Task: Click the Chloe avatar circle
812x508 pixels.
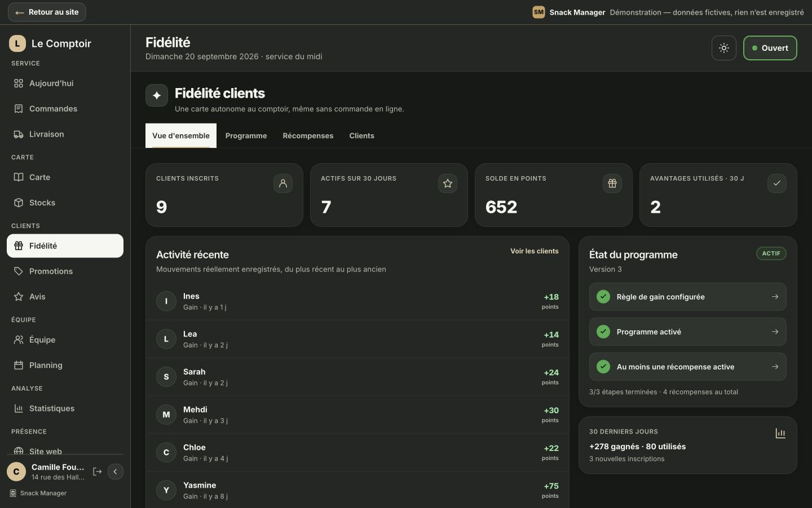Action: [166, 453]
